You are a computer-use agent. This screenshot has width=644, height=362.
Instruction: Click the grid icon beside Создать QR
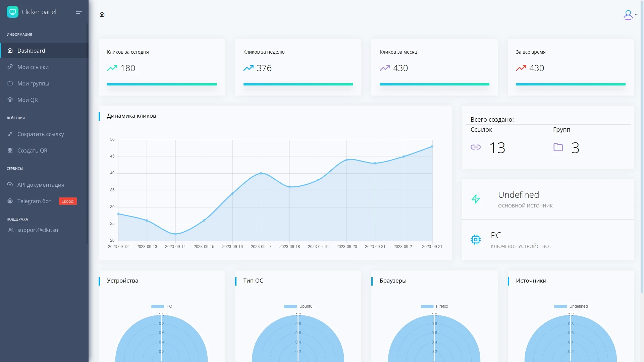pyautogui.click(x=10, y=150)
